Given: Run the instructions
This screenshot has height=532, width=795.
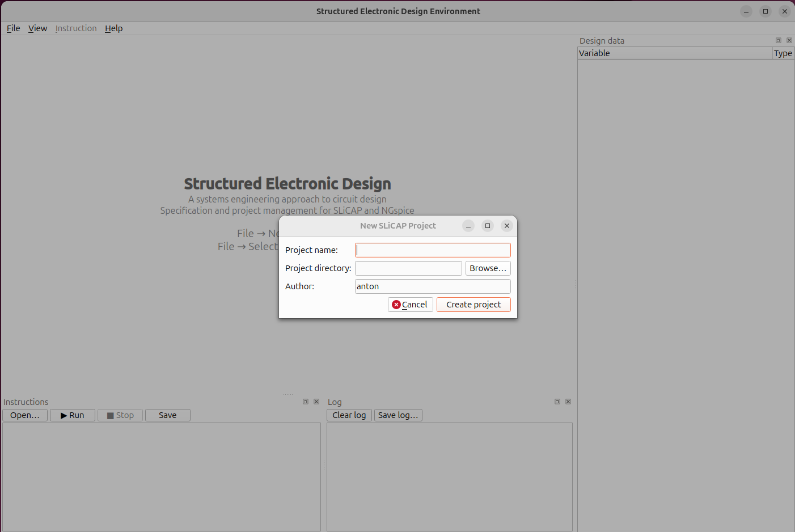Looking at the screenshot, I should (73, 415).
